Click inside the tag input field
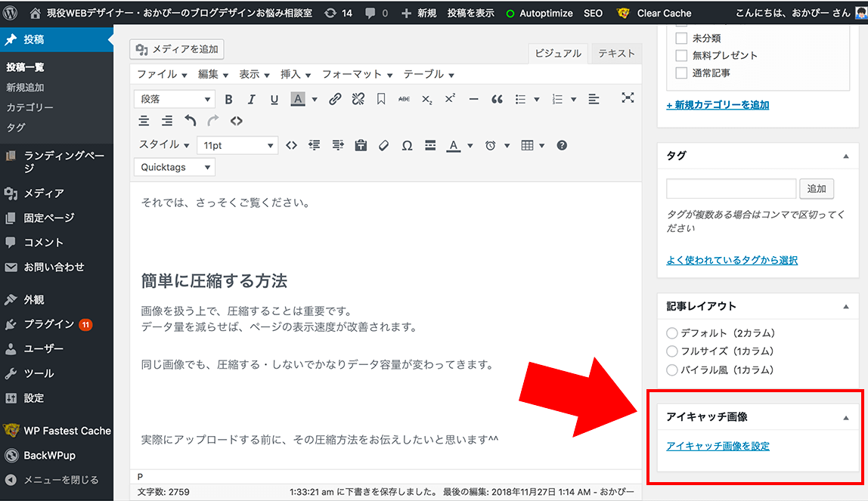The image size is (868, 501). tap(730, 188)
